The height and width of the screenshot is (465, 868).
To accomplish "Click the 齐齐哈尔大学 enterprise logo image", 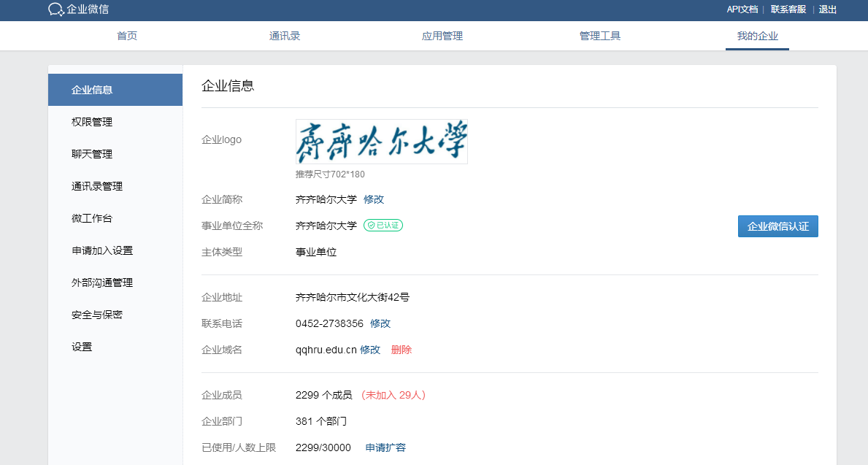I will pyautogui.click(x=381, y=142).
